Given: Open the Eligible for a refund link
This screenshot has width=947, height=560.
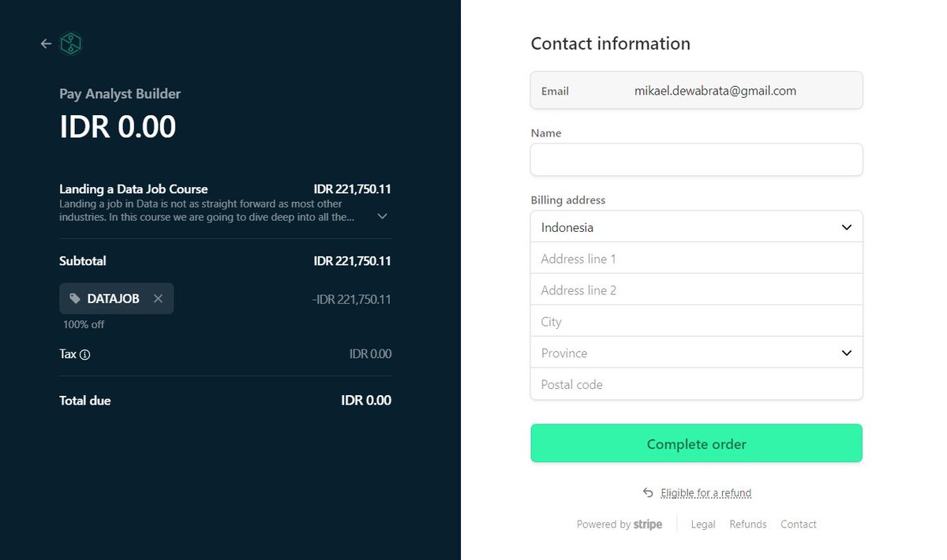Looking at the screenshot, I should point(706,493).
